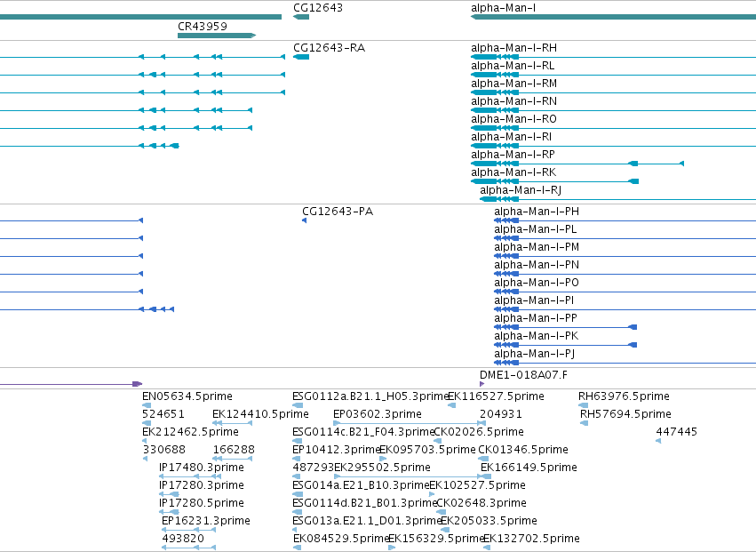Select the CG12643 gene label
Image resolution: width=756 pixels, height=552 pixels.
pyautogui.click(x=318, y=8)
